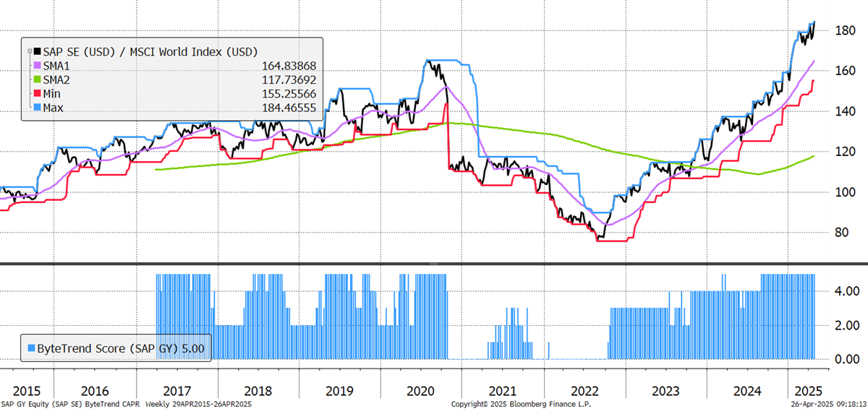Click the 2022 year label
Screen dimensions: 868x409
[584, 390]
